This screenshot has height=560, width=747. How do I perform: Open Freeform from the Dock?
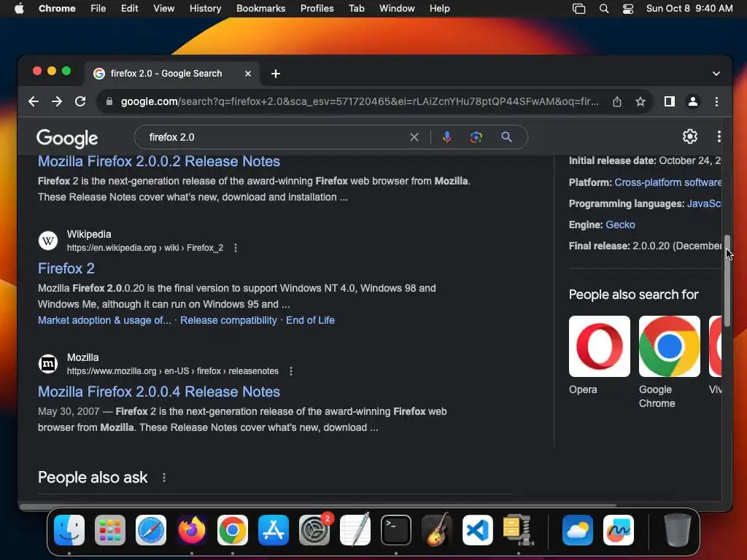pos(619,529)
